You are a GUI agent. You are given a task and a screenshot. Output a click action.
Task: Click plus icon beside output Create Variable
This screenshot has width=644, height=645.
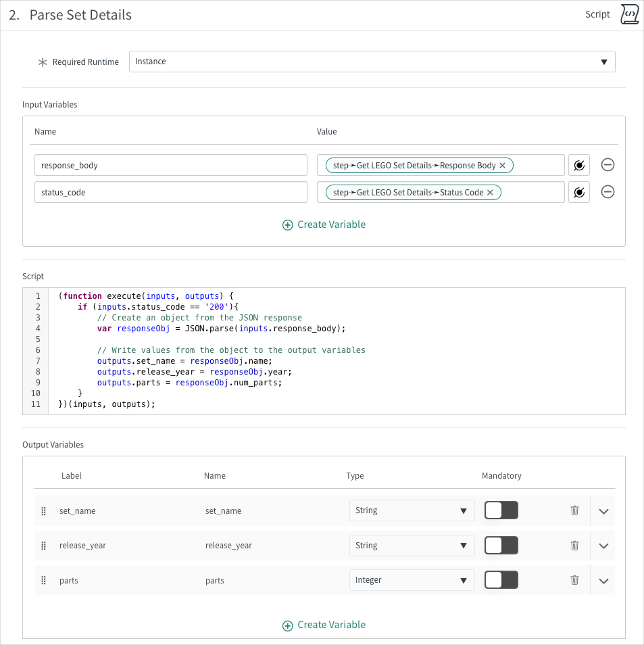(287, 625)
